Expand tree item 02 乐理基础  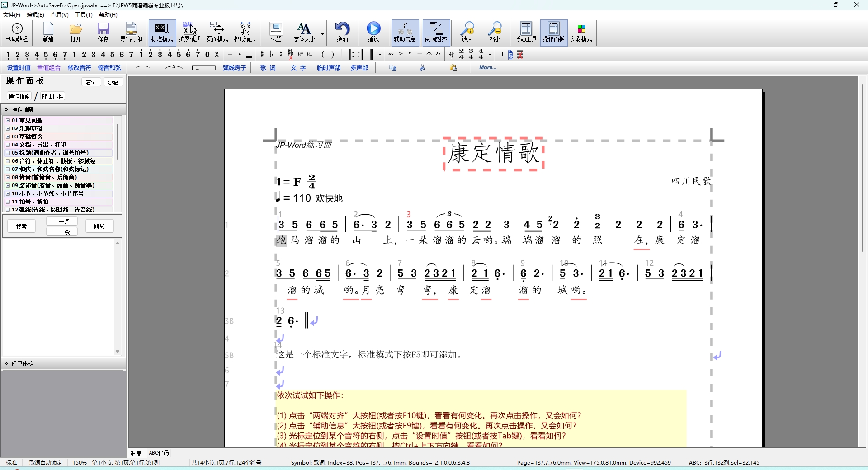(8, 128)
